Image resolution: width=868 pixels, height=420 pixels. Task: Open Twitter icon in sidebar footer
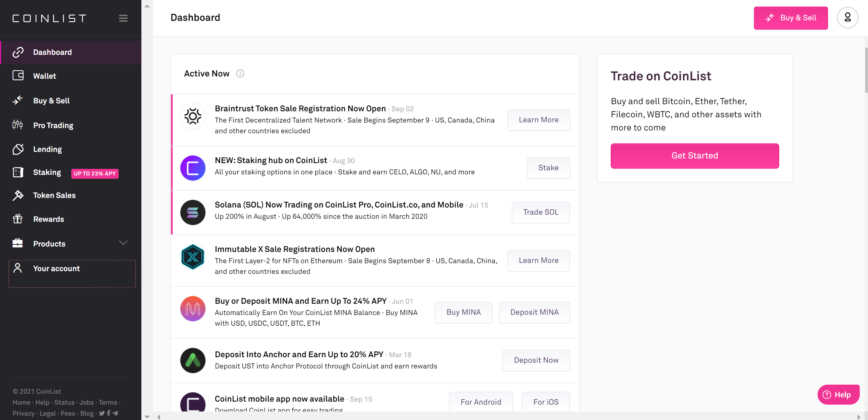point(102,413)
